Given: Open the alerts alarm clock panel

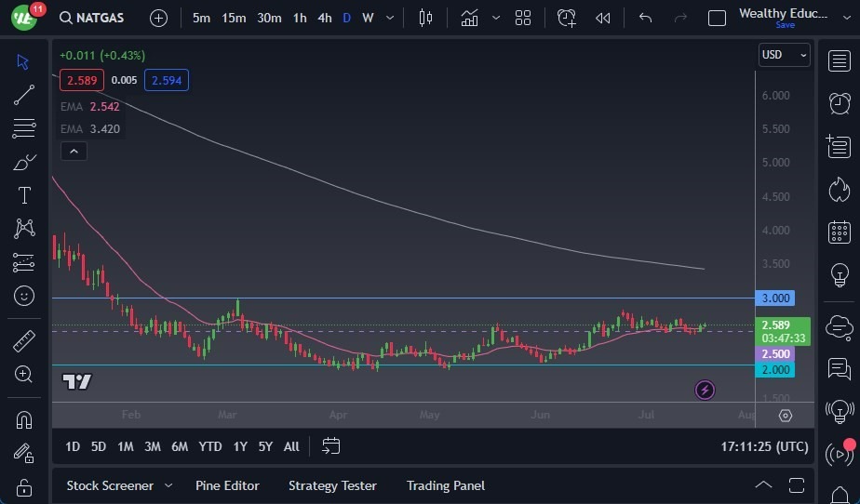Looking at the screenshot, I should [839, 101].
